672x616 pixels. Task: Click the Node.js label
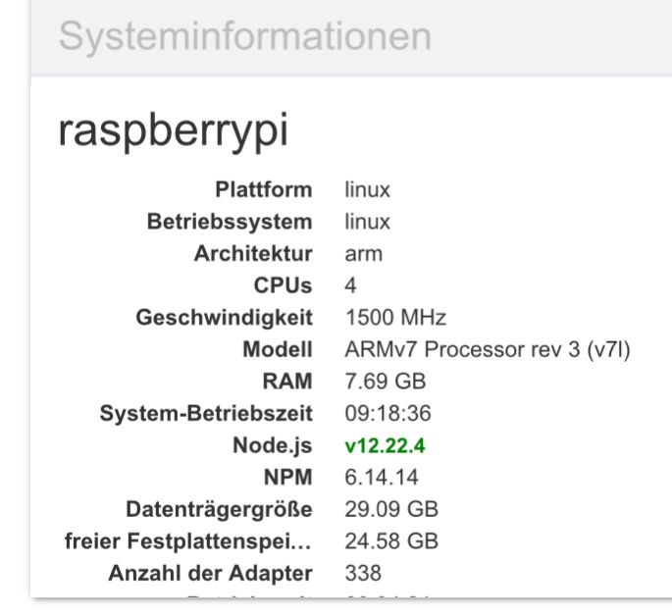pos(272,446)
